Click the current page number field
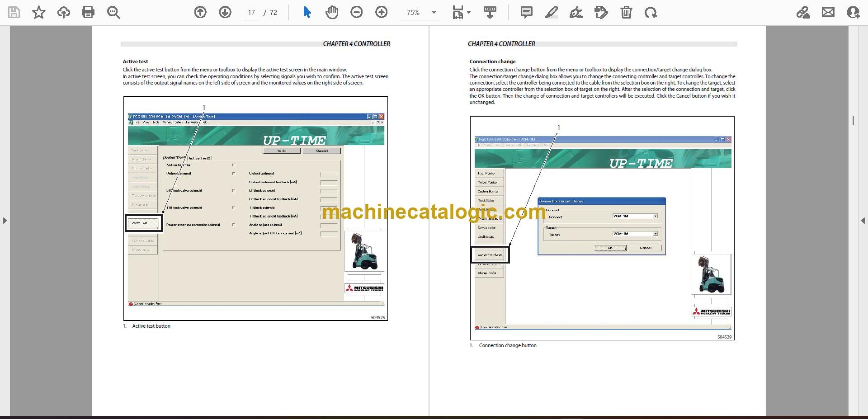This screenshot has width=868, height=419. 251,13
